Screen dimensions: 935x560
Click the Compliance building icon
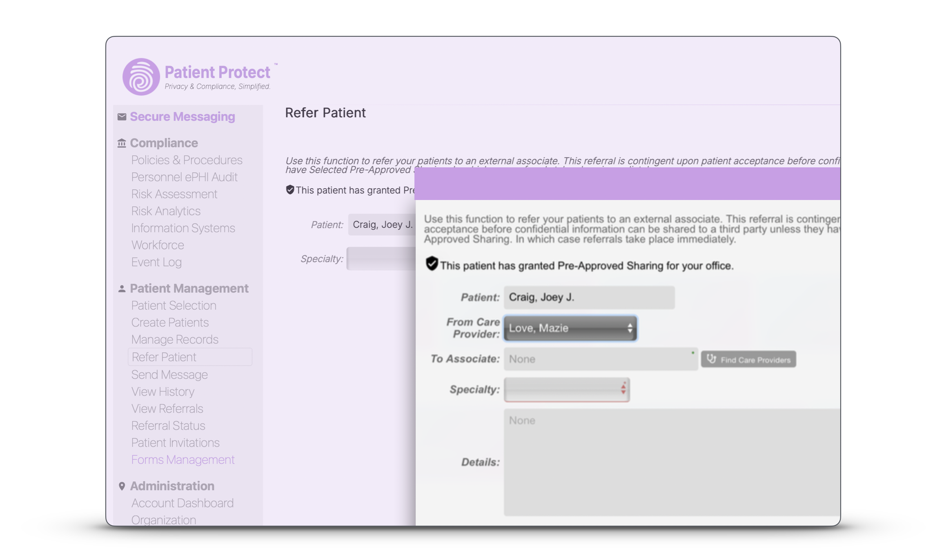pos(122,143)
